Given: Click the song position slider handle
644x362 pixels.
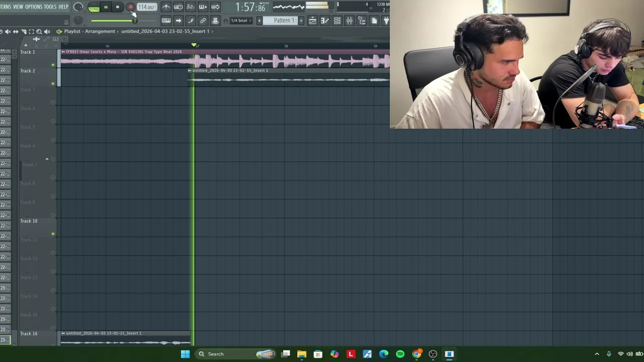Looking at the screenshot, I should click(x=134, y=21).
